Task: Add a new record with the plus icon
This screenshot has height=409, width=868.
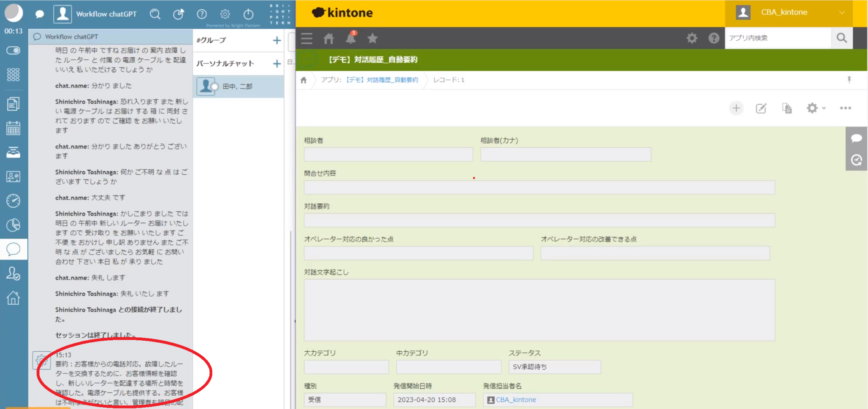Action: [x=737, y=108]
